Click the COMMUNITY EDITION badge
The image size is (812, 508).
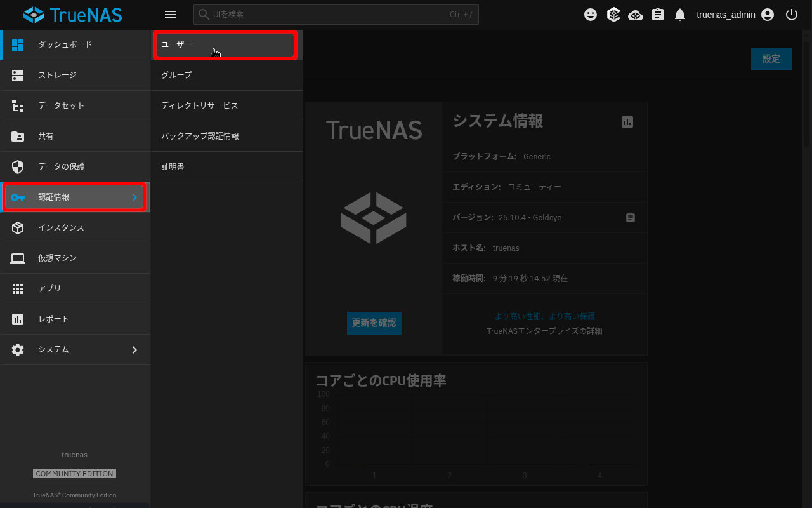click(x=75, y=474)
